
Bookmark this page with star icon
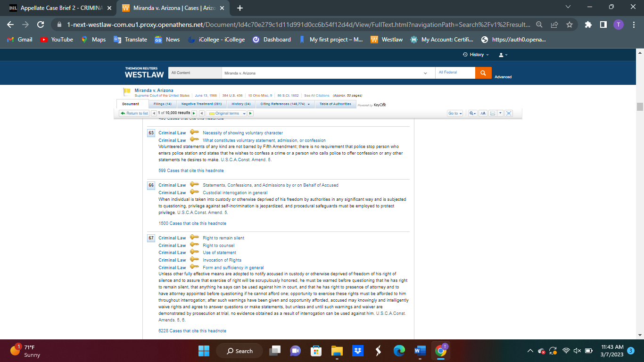point(569,25)
